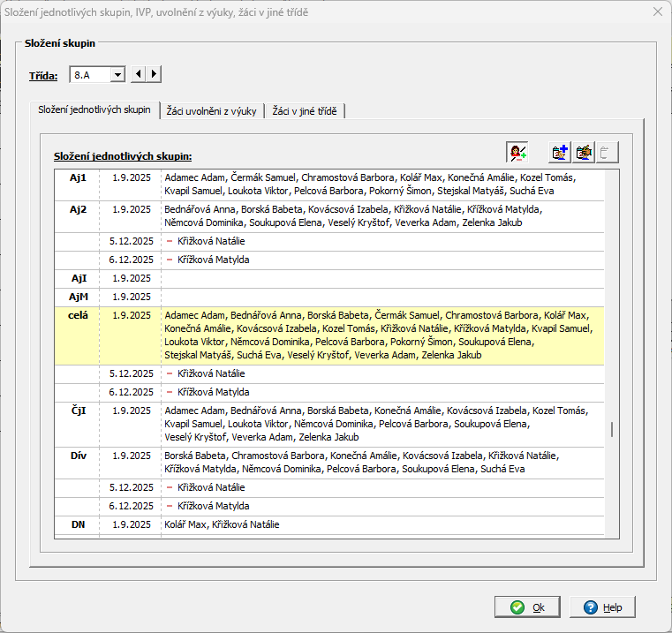Open the Žáci v jiné třídě tab
This screenshot has height=633, width=672.
click(x=305, y=111)
